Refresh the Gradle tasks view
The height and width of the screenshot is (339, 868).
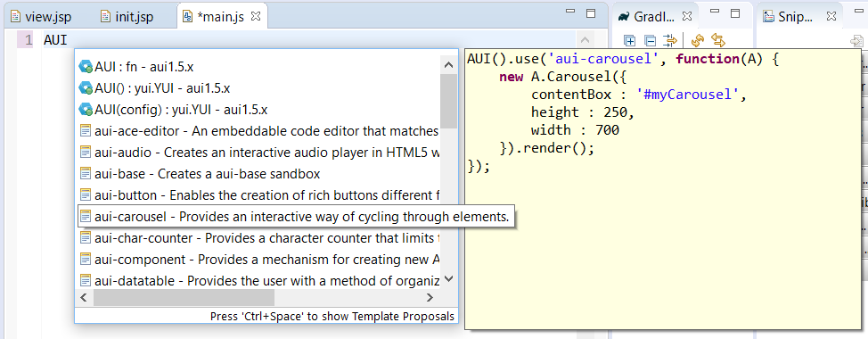pos(698,40)
